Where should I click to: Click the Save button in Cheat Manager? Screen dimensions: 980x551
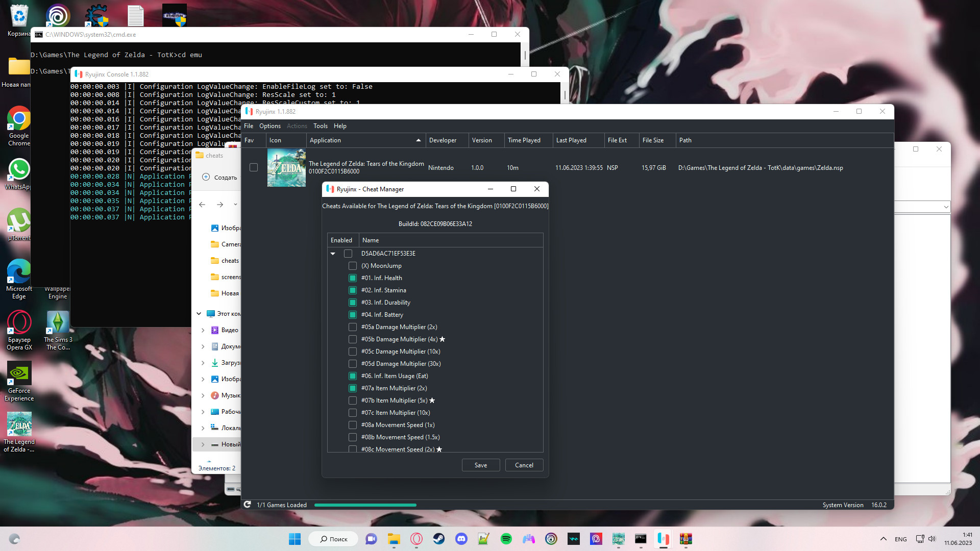[x=480, y=465]
